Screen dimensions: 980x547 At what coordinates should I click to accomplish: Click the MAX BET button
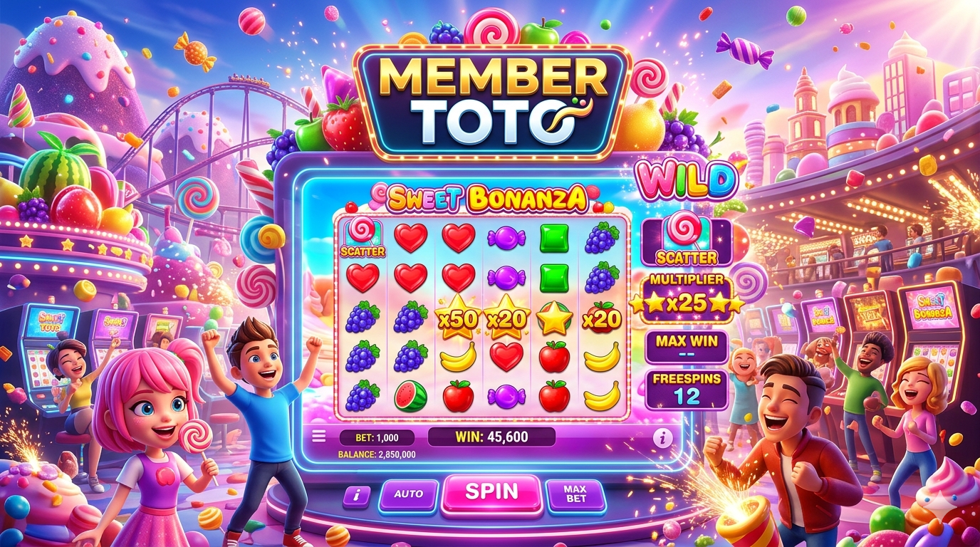[575, 494]
